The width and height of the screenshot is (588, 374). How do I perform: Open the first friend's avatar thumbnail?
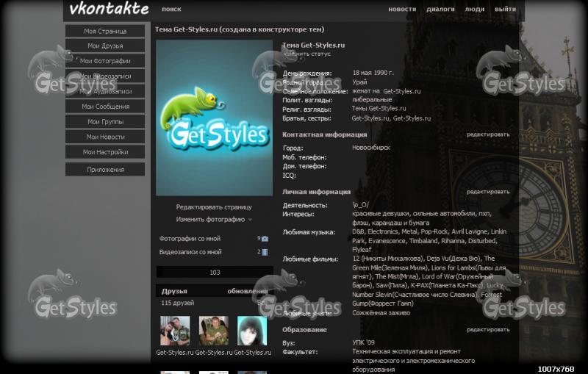click(x=175, y=331)
